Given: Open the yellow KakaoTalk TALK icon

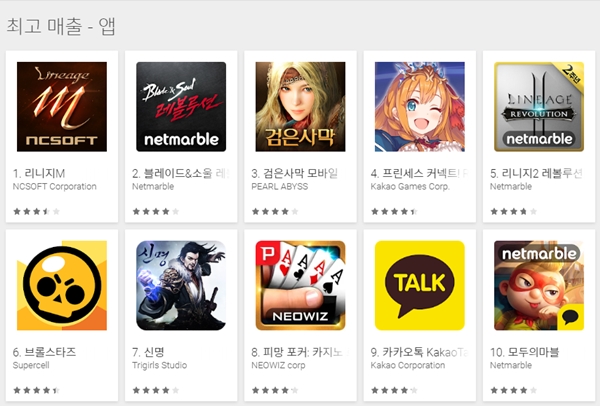Looking at the screenshot, I should point(420,285).
